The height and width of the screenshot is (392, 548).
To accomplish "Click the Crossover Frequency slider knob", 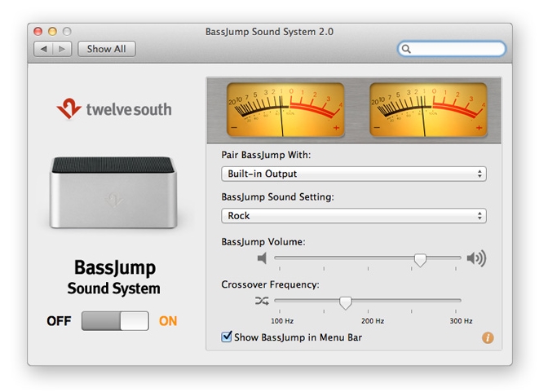I will coord(345,302).
